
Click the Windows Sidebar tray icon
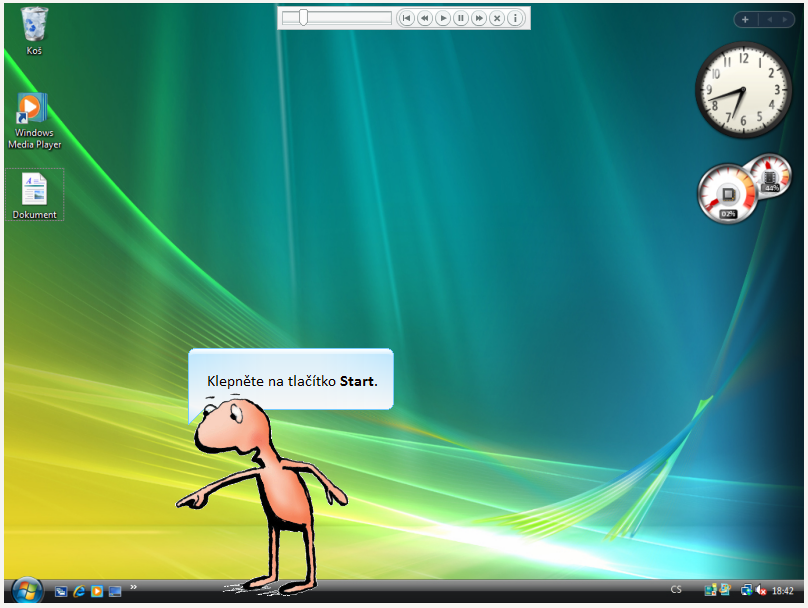(710, 590)
